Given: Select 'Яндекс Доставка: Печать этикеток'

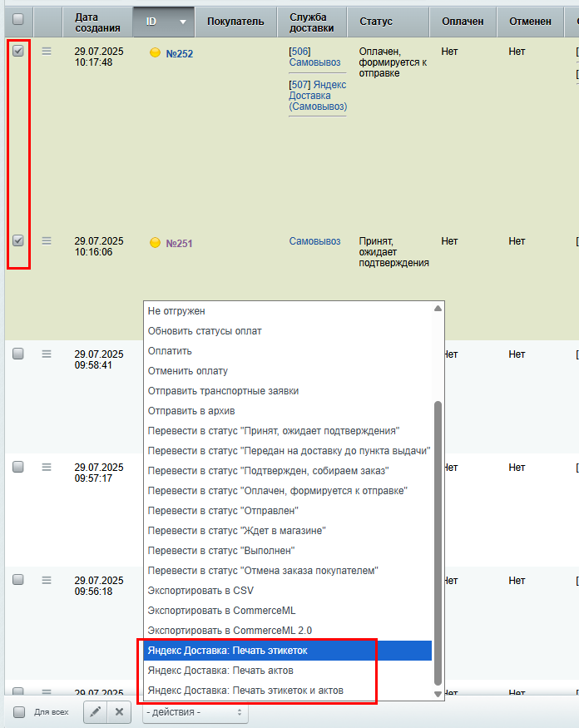Looking at the screenshot, I should coord(287,651).
